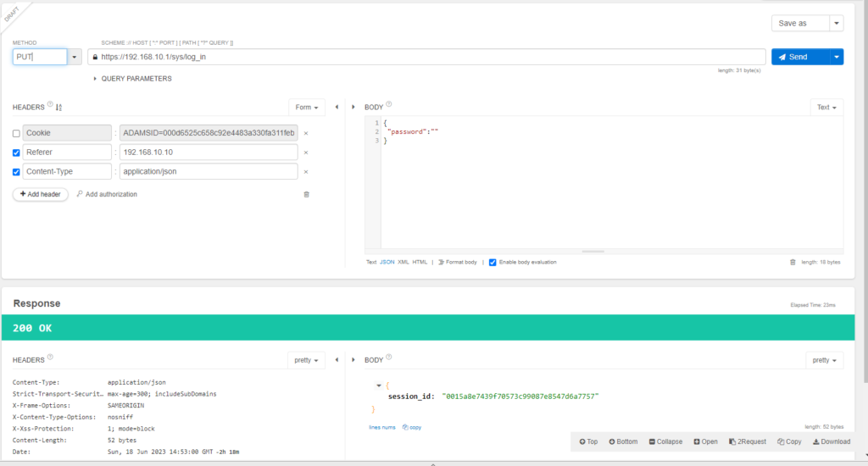Click the application/json value field
Screen dimensions: 868x466
[209, 171]
